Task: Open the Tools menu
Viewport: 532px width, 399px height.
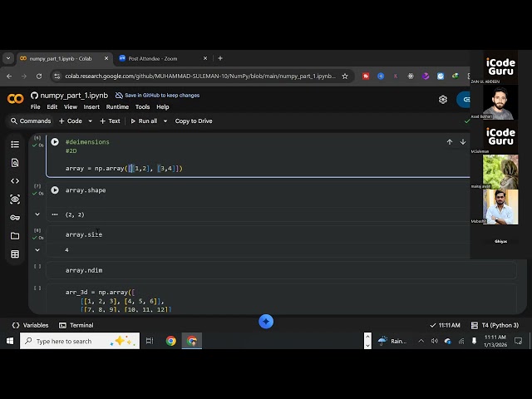Action: point(142,107)
